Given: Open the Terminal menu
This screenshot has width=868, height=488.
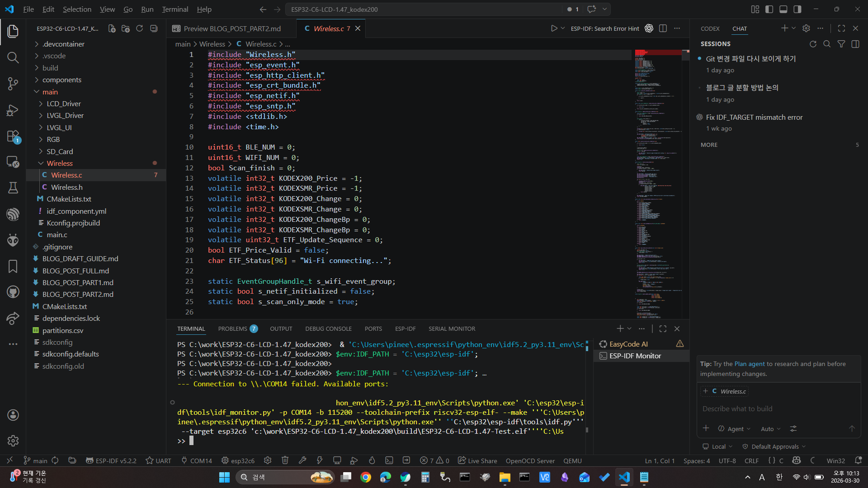Looking at the screenshot, I should (175, 9).
